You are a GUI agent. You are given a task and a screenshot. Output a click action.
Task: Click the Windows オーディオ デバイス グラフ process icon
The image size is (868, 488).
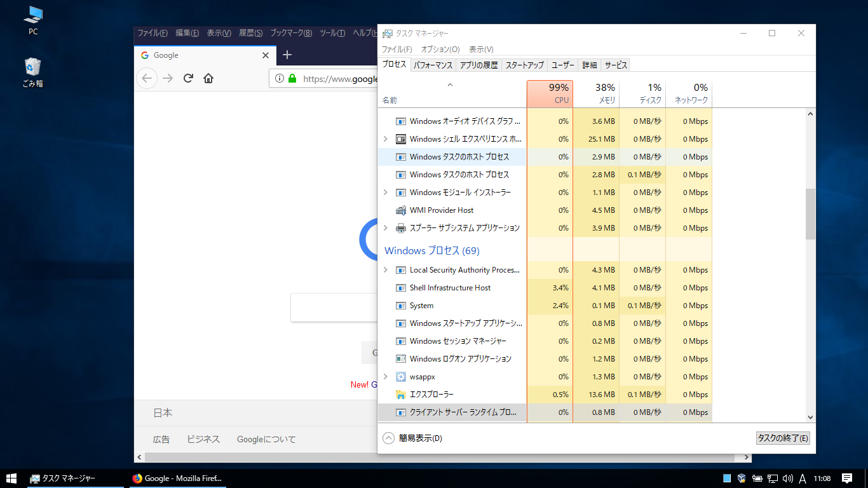click(x=401, y=121)
